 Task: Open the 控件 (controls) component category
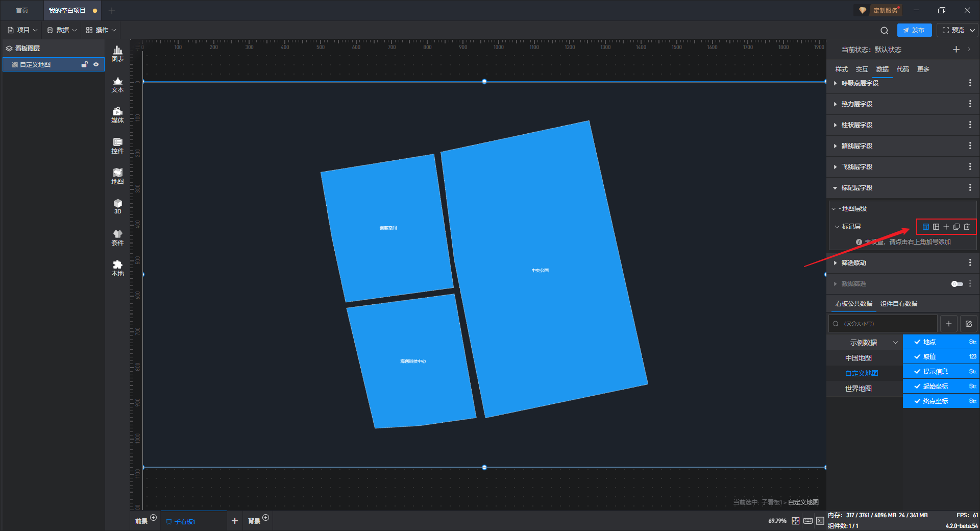tap(117, 146)
